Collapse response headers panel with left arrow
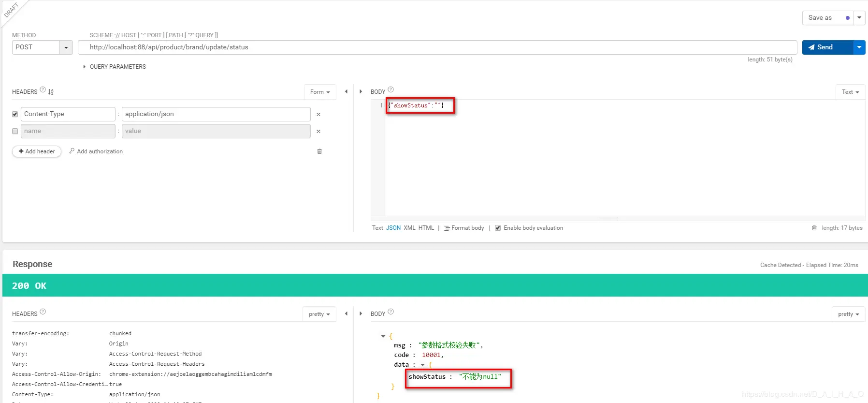868x403 pixels. point(346,313)
